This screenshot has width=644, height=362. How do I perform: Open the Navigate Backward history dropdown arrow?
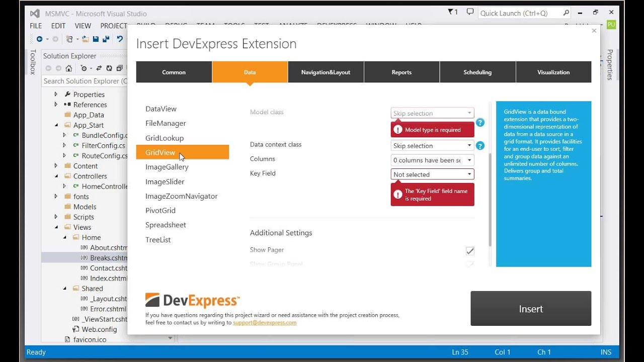pos(47,39)
